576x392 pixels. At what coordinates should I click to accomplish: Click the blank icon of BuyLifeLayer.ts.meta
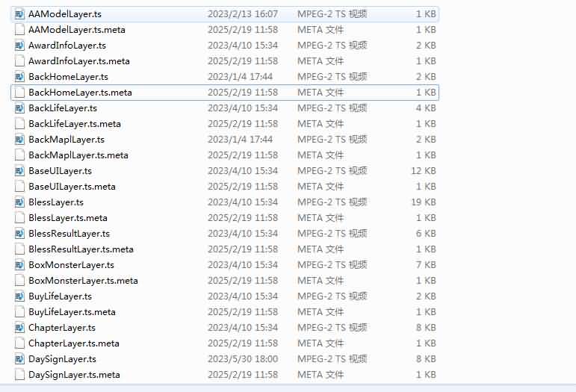(20, 312)
